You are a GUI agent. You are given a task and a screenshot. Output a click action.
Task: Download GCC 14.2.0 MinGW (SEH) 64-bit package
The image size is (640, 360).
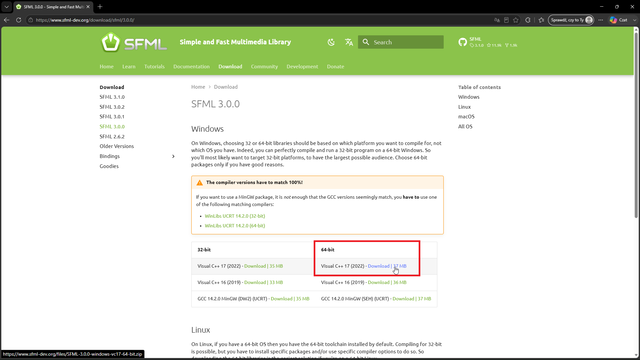pyautogui.click(x=411, y=299)
